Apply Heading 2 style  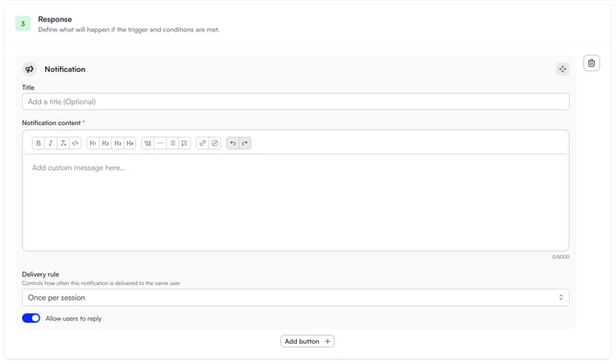(106, 143)
